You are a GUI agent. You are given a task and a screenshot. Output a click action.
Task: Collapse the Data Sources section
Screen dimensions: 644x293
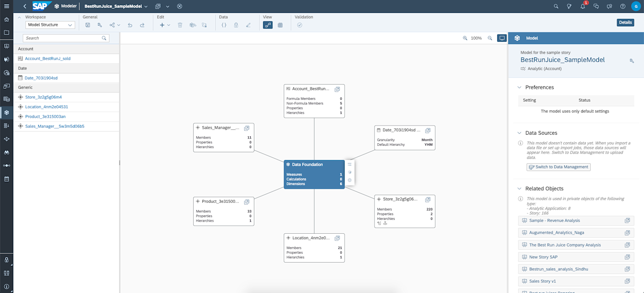520,133
